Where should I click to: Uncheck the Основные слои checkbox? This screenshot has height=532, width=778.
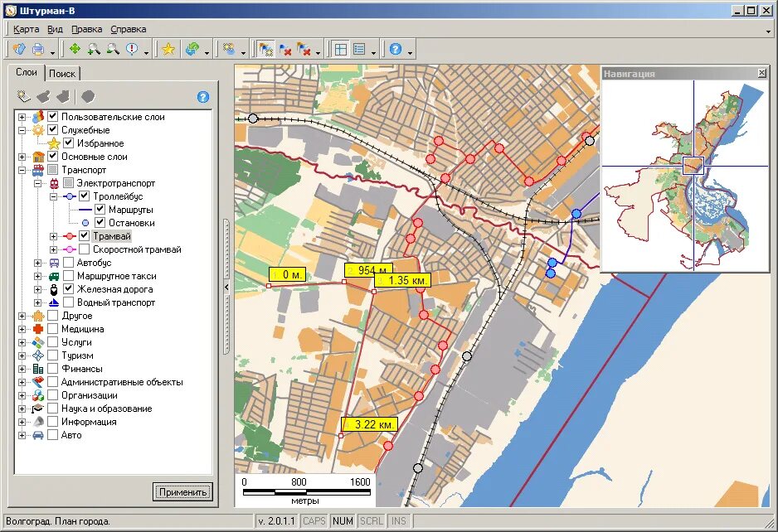(x=53, y=156)
